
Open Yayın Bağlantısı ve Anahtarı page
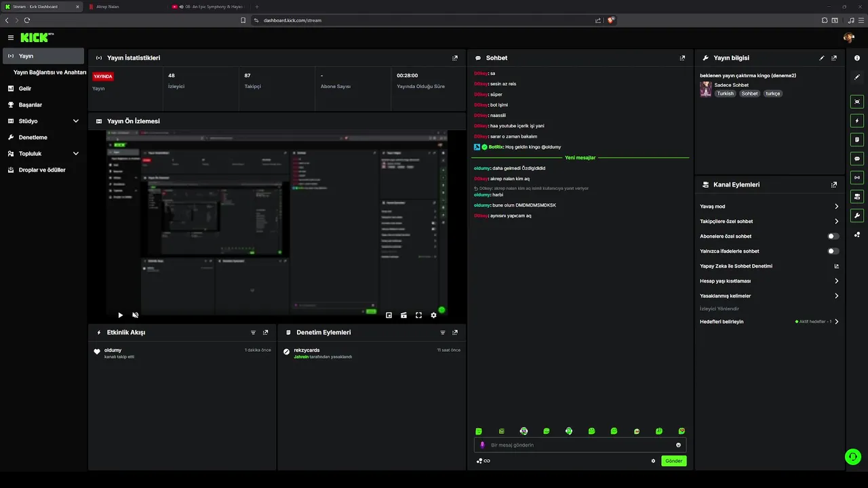[50, 73]
